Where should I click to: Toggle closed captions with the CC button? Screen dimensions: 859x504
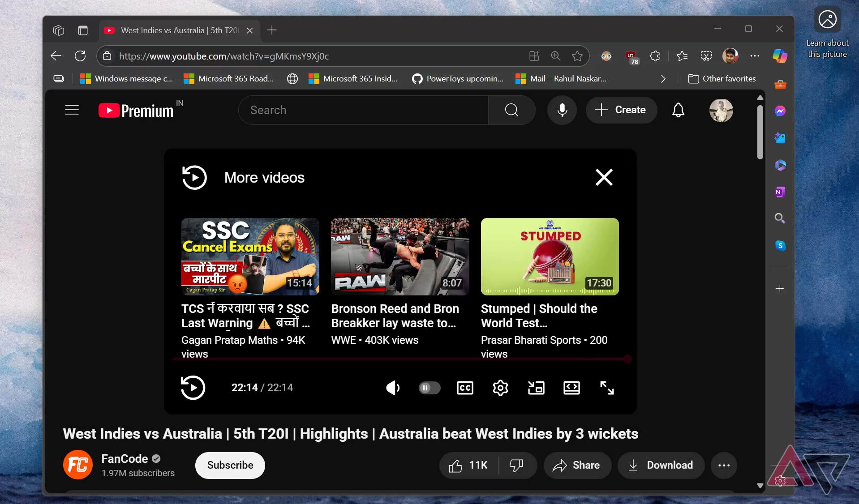[x=464, y=388]
